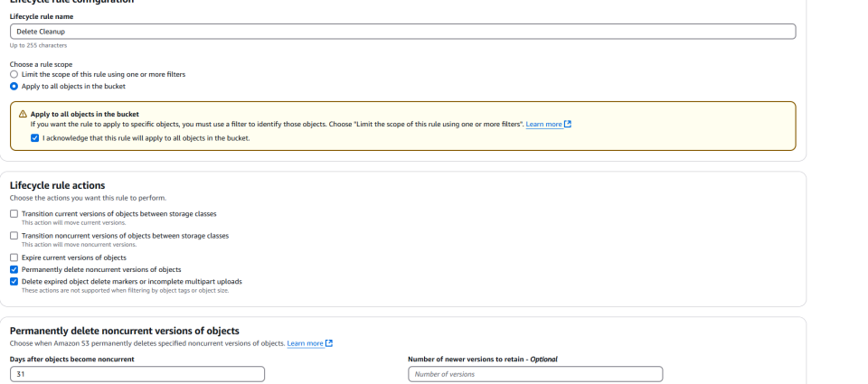Click external link icon beside noncurrent versions description
The height and width of the screenshot is (384, 868).
[329, 343]
